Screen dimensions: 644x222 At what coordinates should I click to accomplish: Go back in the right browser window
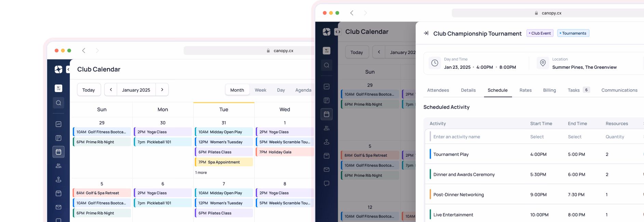352,13
